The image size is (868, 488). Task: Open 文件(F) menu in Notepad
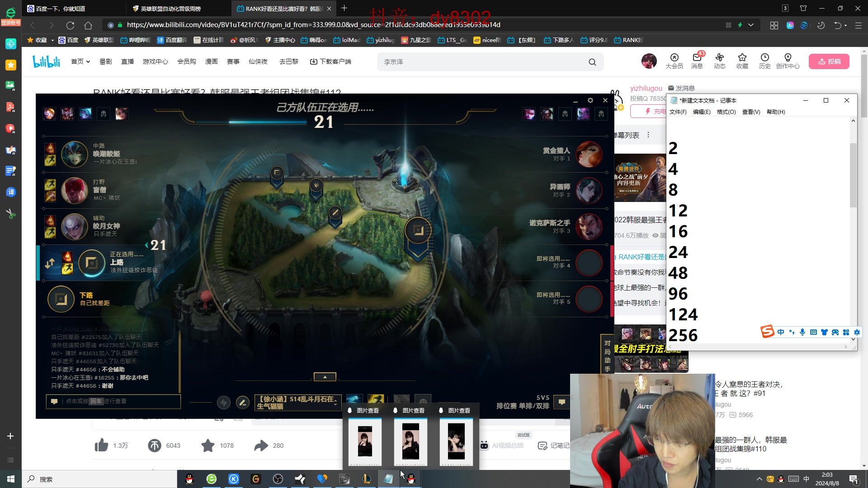pos(678,112)
